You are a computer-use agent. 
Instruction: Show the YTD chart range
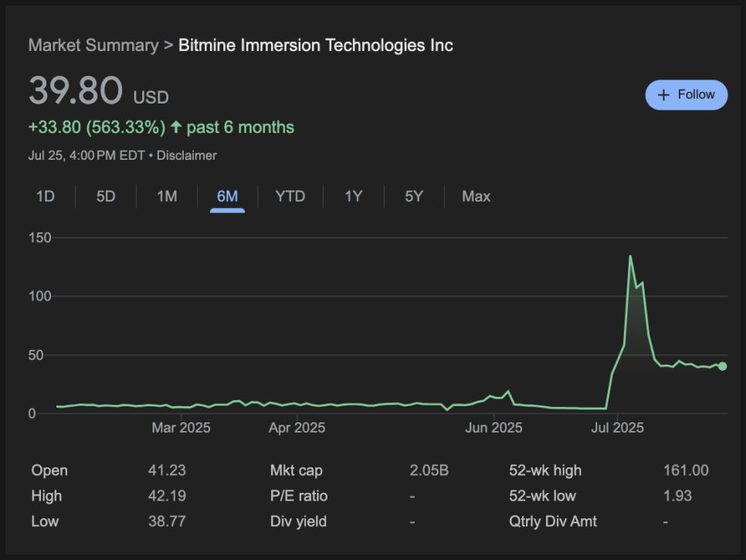[x=290, y=196]
